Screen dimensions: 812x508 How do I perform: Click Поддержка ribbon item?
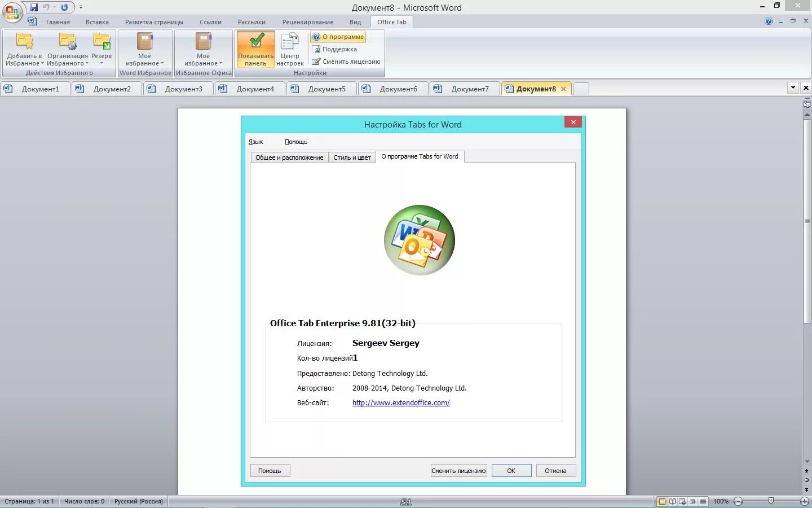[x=335, y=49]
